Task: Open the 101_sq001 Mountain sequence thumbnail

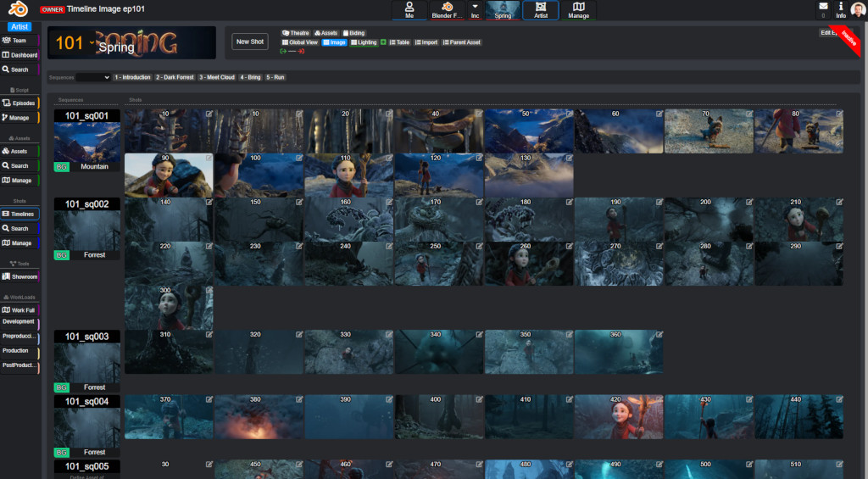Action: tap(87, 142)
